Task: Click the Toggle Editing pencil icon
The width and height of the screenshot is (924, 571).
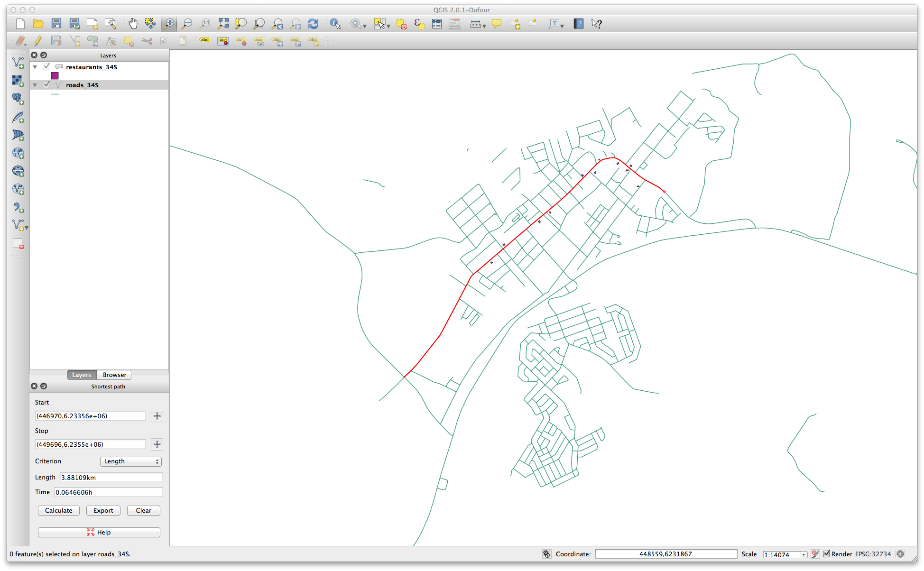Action: click(x=38, y=41)
